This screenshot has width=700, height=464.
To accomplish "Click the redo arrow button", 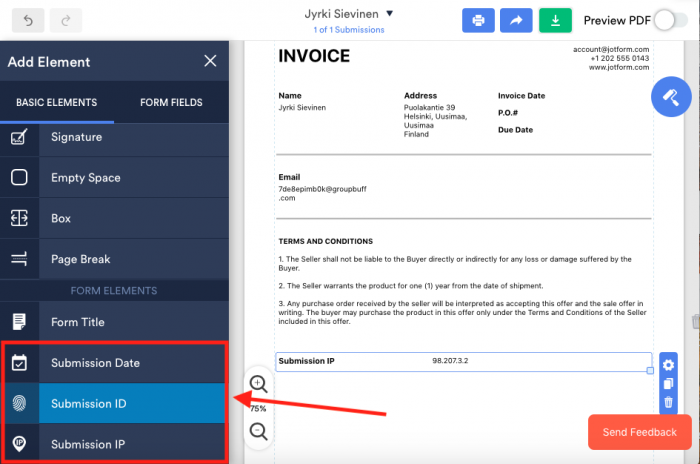I will click(66, 20).
